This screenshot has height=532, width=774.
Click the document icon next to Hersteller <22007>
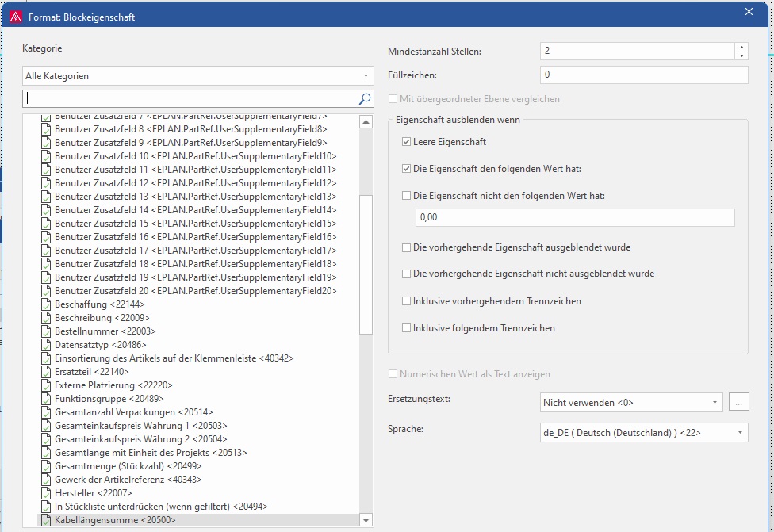pos(46,493)
